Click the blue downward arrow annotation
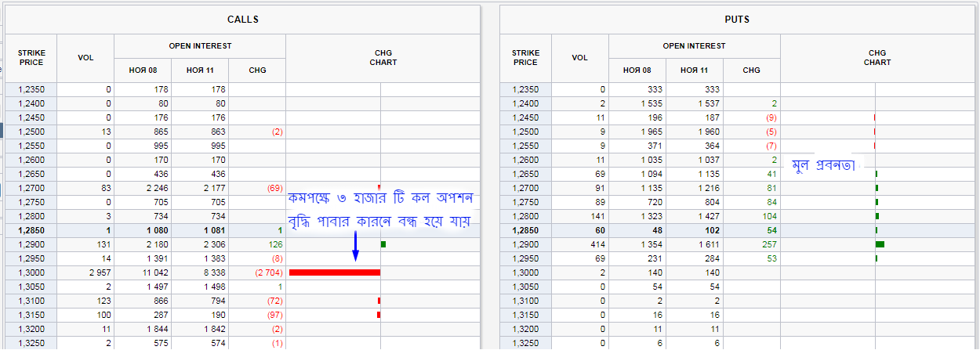This screenshot has width=980, height=350. [x=355, y=247]
